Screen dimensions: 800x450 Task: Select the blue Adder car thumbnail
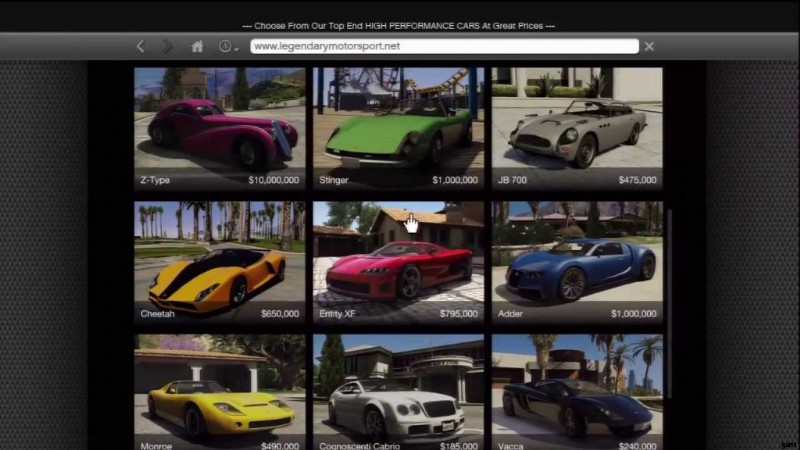[x=577, y=262]
